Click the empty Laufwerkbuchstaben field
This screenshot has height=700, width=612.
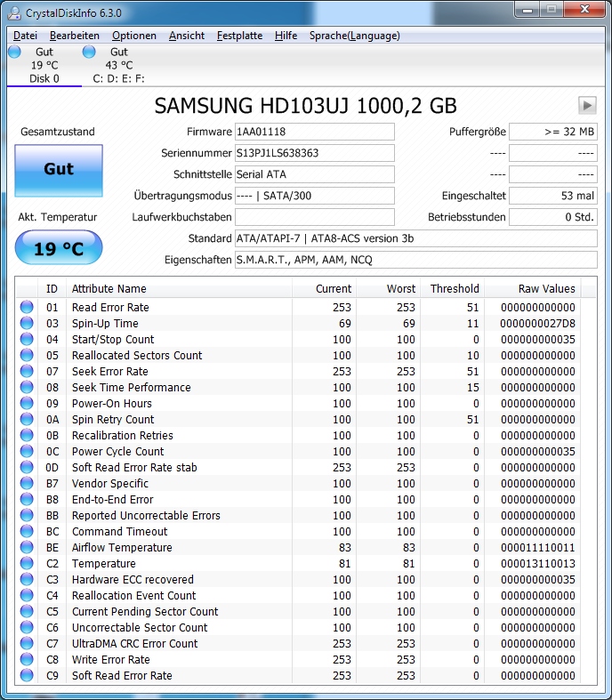coord(315,217)
